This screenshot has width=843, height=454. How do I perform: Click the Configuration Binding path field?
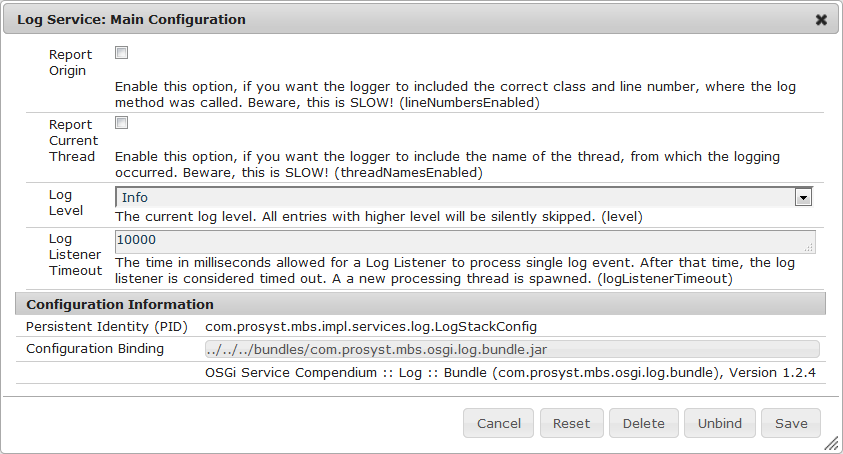(x=511, y=349)
